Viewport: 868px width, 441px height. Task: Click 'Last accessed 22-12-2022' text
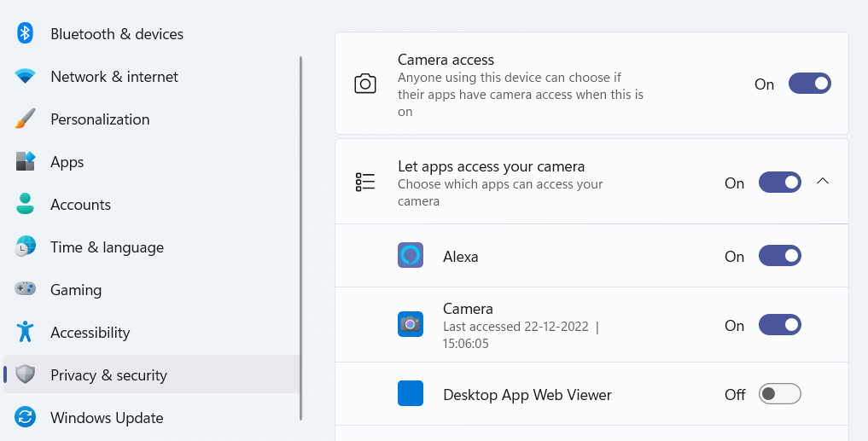click(x=516, y=327)
